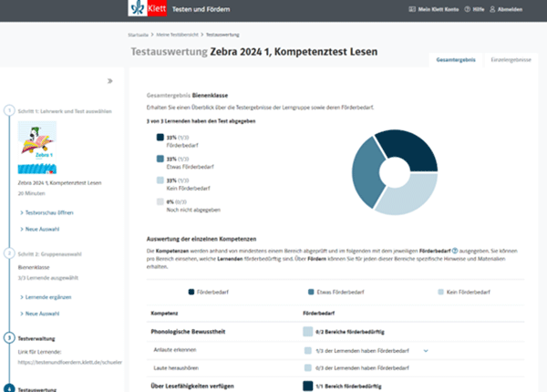Select step 4 circle Testauswertung
This screenshot has height=392, width=547.
click(9, 388)
